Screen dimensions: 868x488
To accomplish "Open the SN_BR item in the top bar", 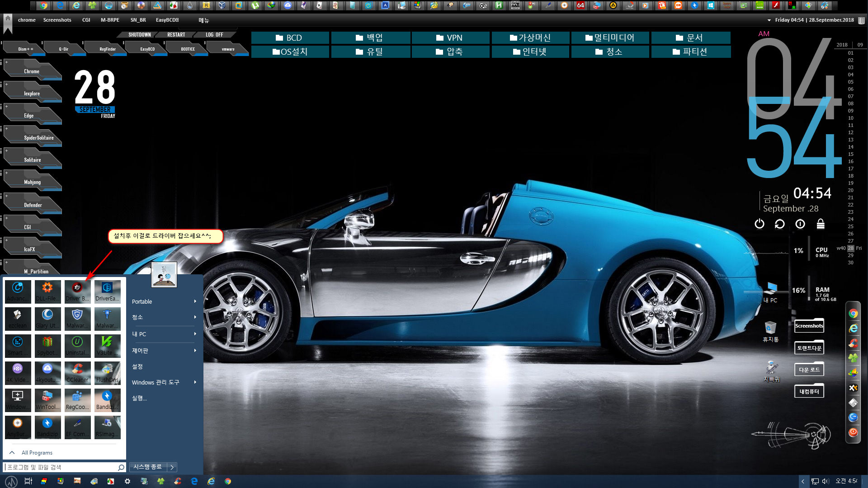I will click(x=138, y=20).
